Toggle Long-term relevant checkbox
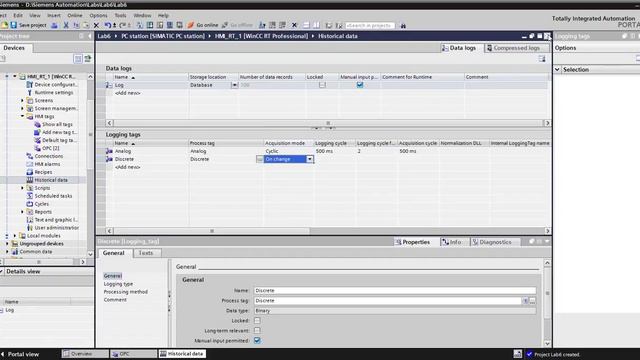 pyautogui.click(x=257, y=330)
